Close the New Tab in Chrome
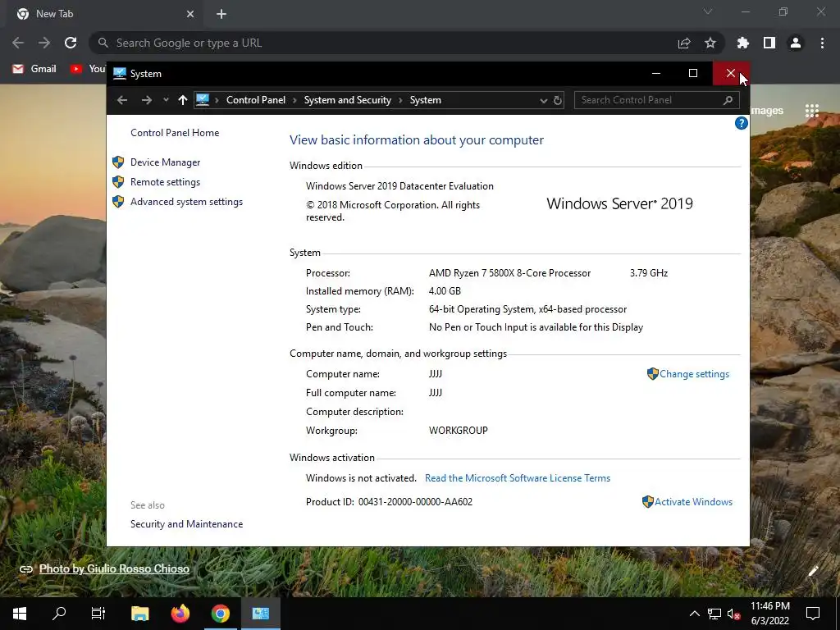Screen dimensions: 840x630 point(190,14)
